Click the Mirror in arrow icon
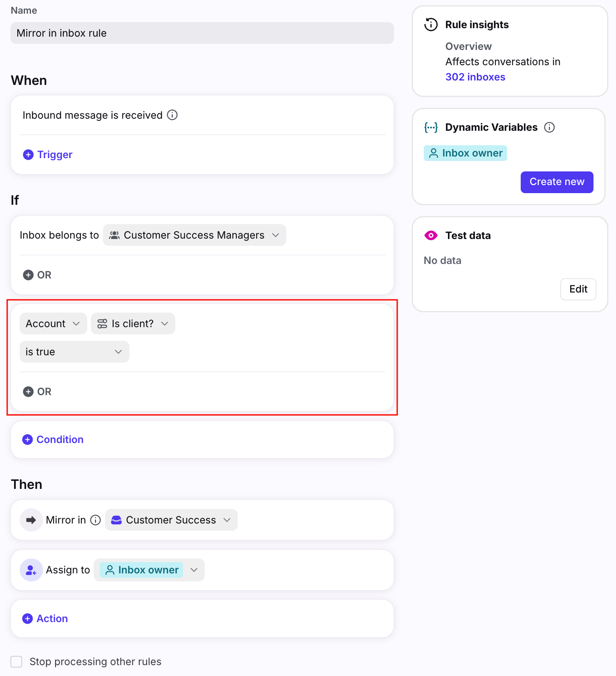 coord(31,520)
